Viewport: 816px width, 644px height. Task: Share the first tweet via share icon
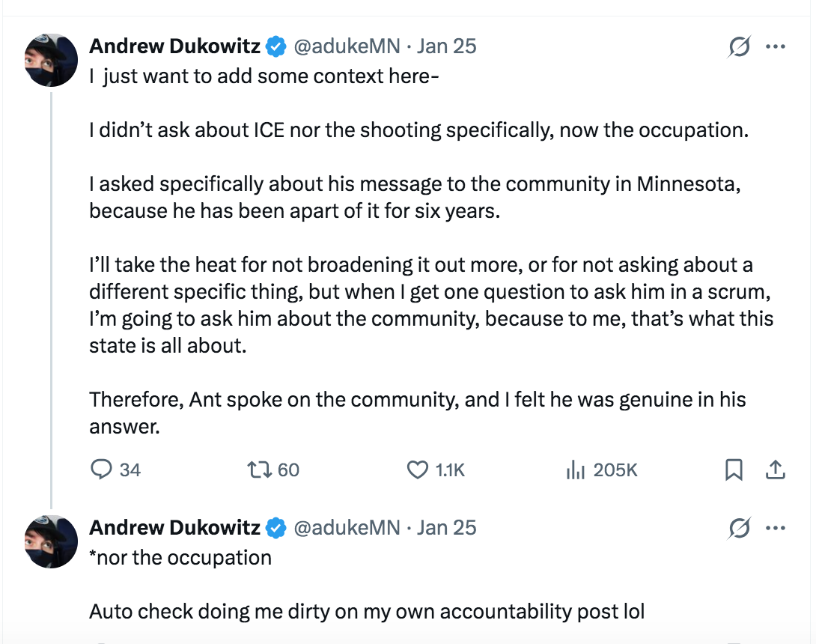point(776,470)
